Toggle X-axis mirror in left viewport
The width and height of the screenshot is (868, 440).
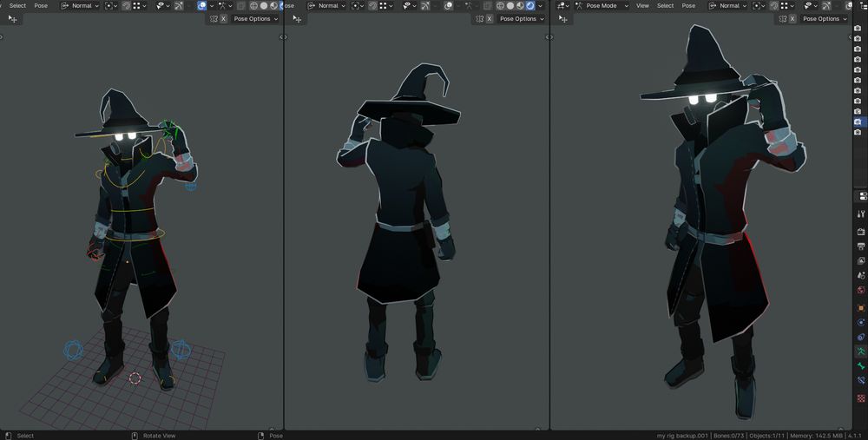tap(223, 18)
